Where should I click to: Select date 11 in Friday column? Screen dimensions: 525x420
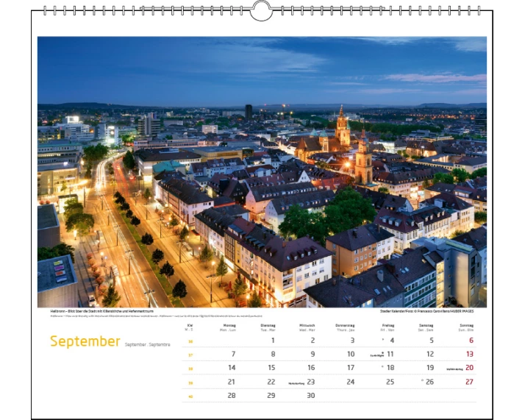(390, 354)
